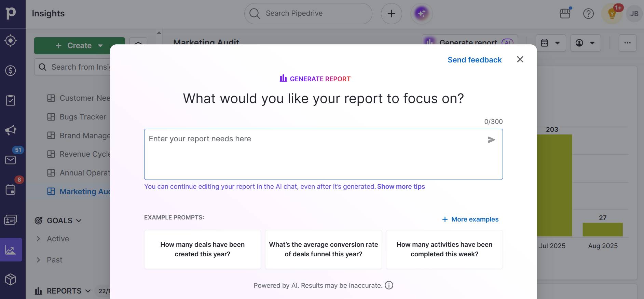This screenshot has height=299, width=644.
Task: Click the Search Pipedrive field
Action: click(x=308, y=14)
